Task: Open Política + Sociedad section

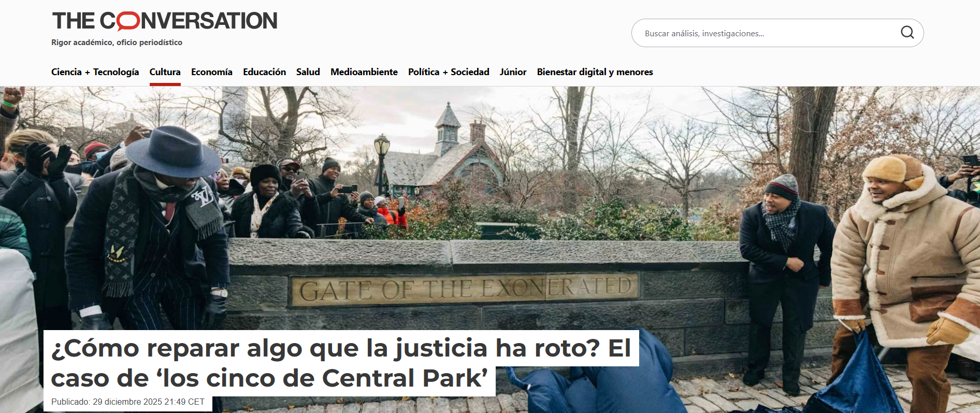Action: [449, 72]
